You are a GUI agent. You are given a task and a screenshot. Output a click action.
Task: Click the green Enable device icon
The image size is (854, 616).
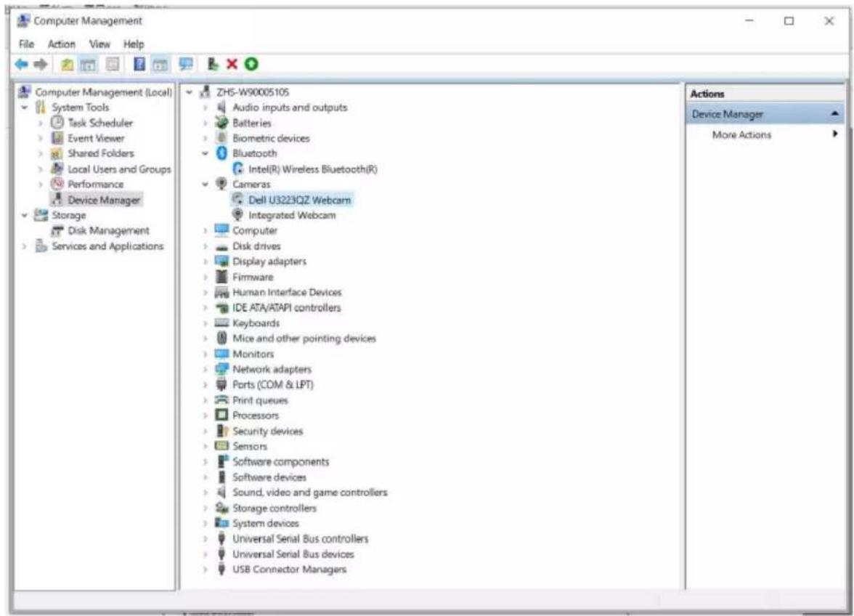click(251, 64)
